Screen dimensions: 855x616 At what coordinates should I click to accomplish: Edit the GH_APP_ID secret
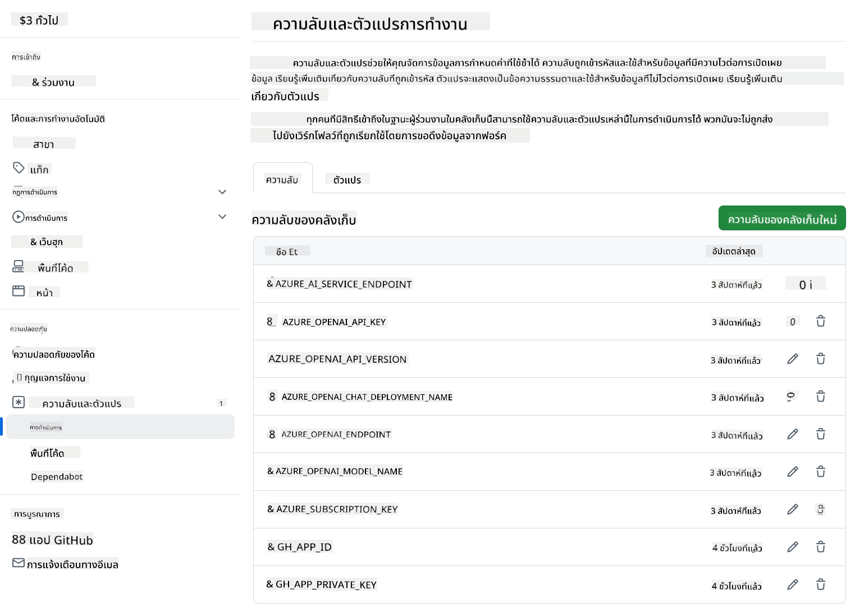pyautogui.click(x=793, y=547)
